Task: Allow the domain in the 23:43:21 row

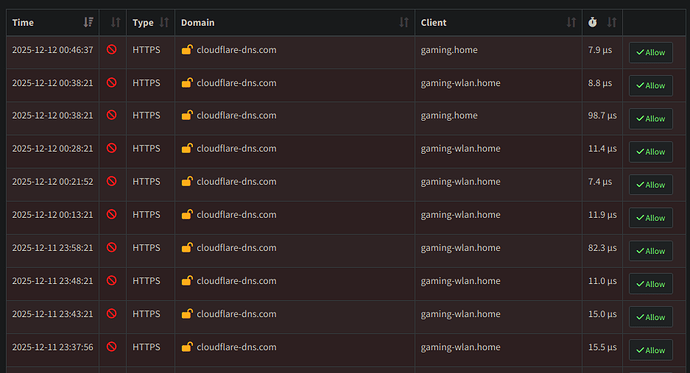Action: click(651, 317)
